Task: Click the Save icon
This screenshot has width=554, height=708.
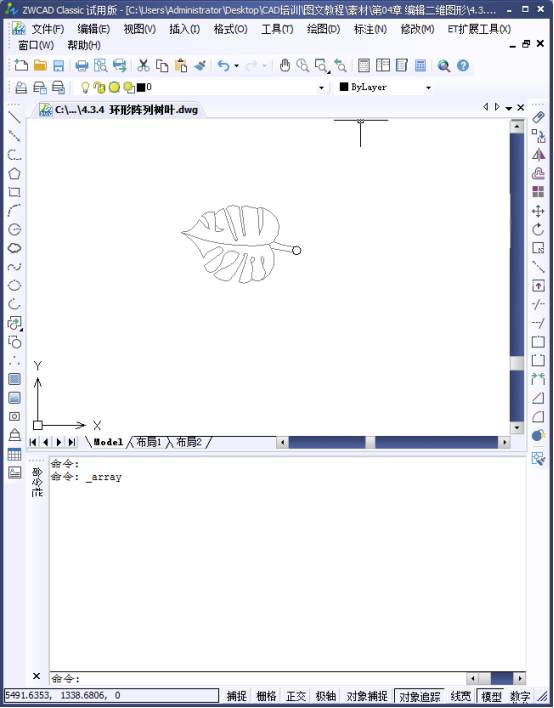Action: click(59, 65)
